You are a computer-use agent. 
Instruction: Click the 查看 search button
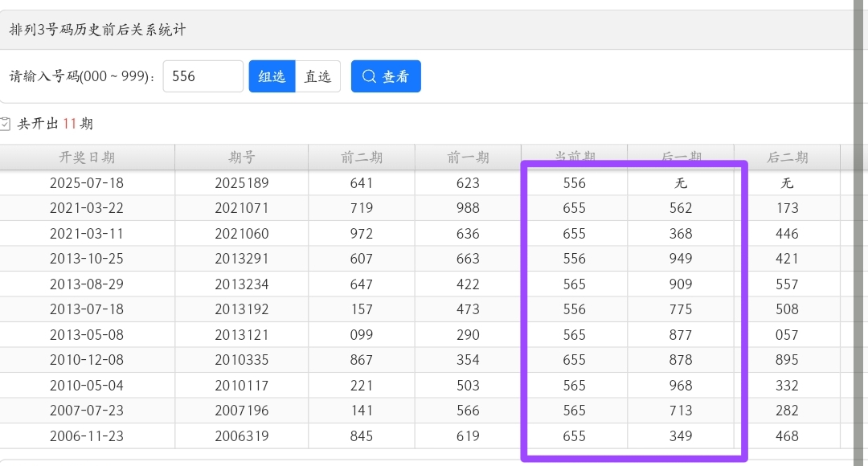[x=386, y=76]
